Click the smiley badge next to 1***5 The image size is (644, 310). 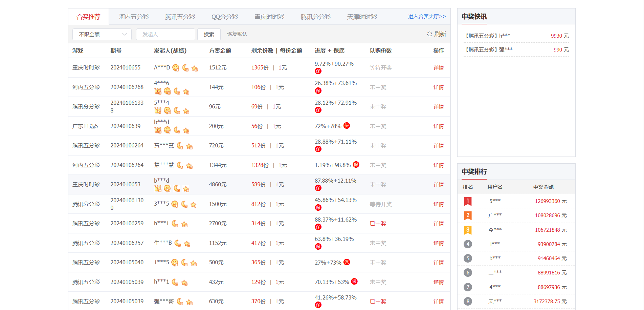(x=175, y=263)
